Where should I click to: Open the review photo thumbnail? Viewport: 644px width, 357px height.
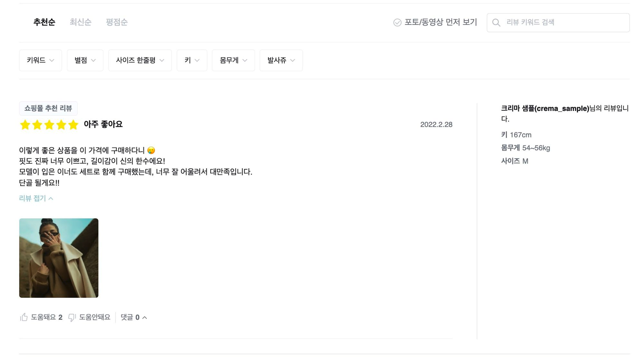59,258
